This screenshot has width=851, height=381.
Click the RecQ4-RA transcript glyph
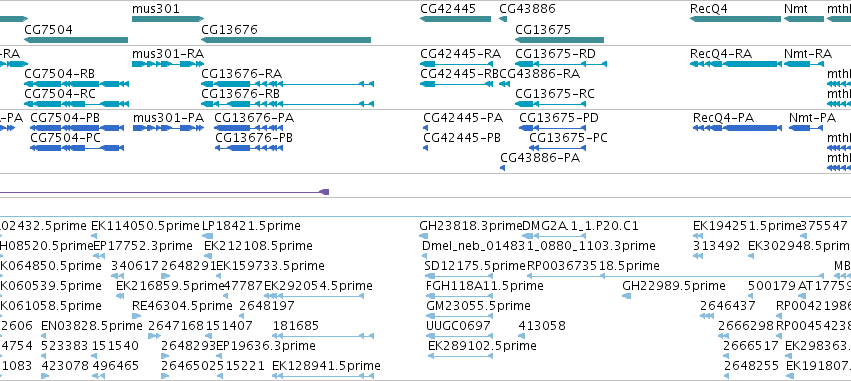point(735,64)
